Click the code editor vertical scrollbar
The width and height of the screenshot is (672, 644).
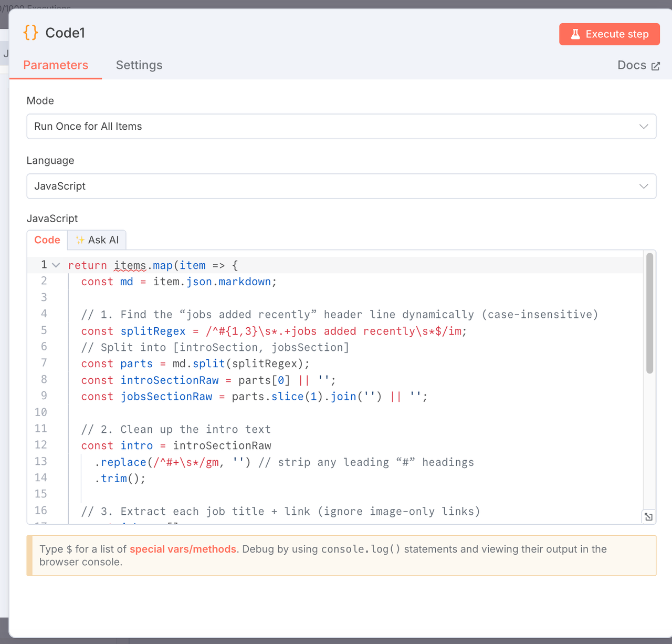650,313
